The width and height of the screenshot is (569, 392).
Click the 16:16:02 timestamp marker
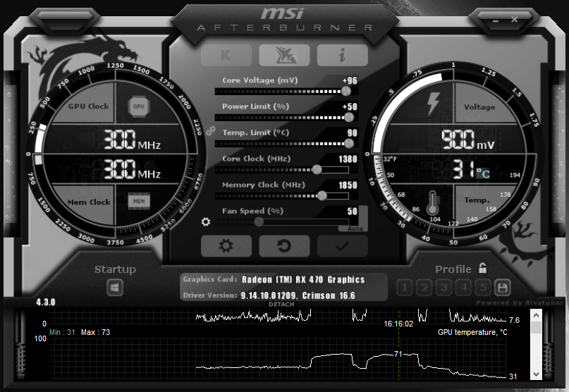point(398,324)
